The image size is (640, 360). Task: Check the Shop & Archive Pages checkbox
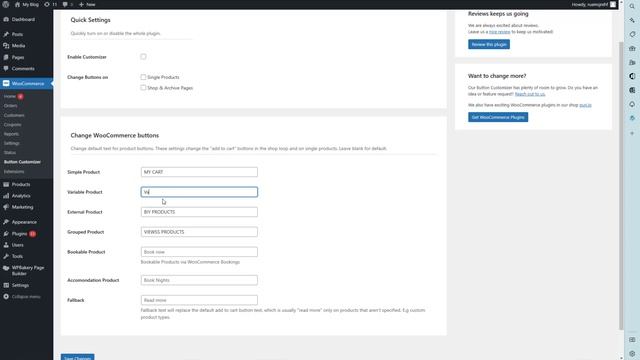pos(143,88)
